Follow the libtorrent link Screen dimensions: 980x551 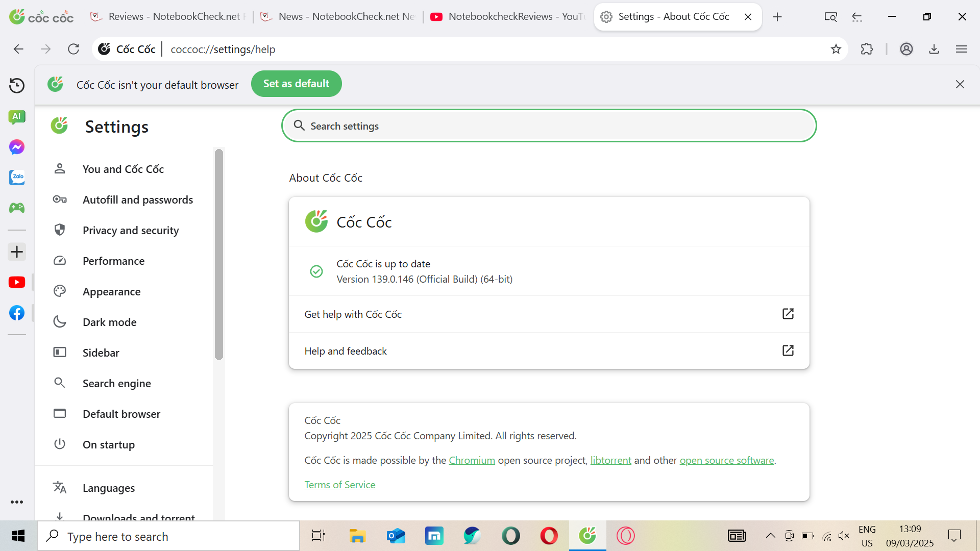[610, 460]
